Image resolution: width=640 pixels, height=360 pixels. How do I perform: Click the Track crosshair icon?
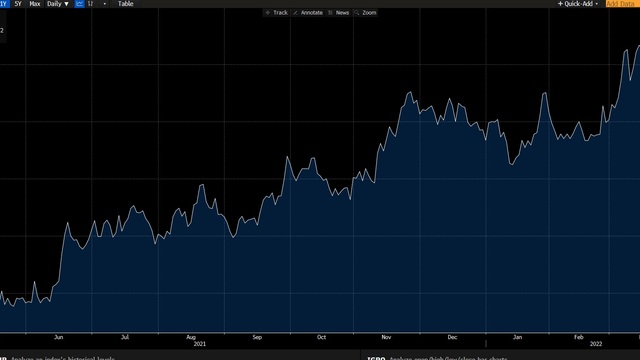coord(268,13)
